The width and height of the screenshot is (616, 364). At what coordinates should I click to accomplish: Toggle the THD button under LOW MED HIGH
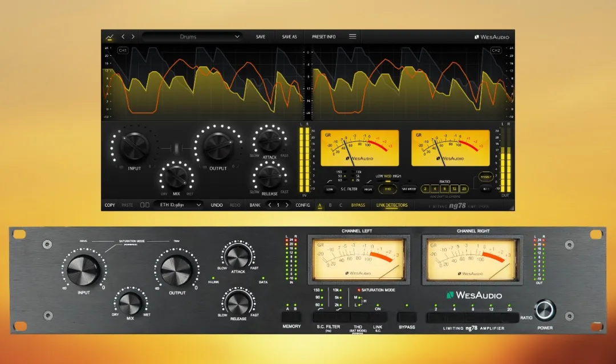pyautogui.click(x=388, y=189)
